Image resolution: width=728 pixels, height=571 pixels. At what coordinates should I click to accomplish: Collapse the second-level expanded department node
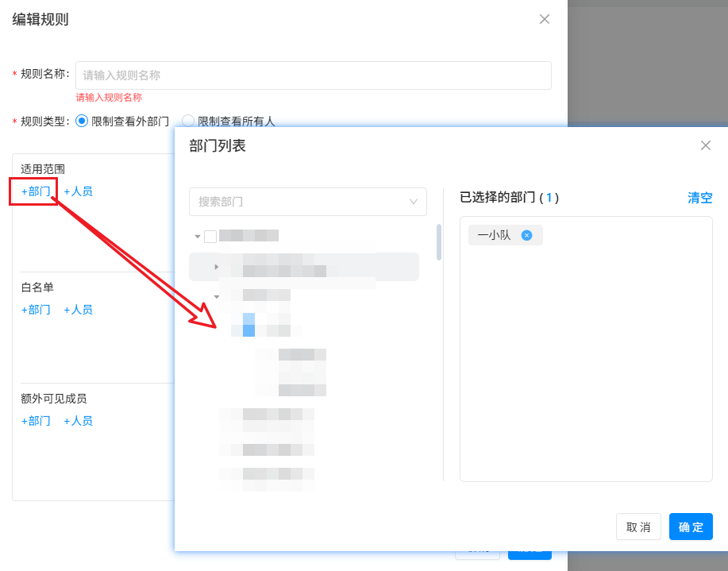click(x=216, y=296)
